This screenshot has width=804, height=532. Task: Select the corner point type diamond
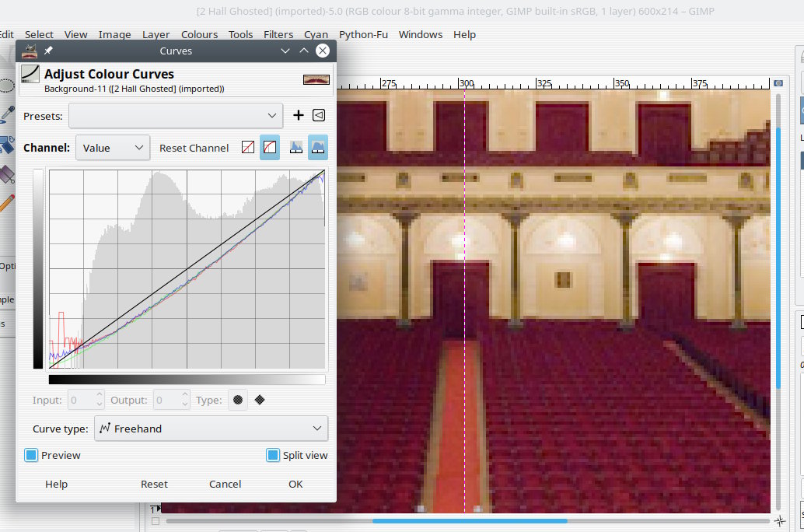click(260, 400)
